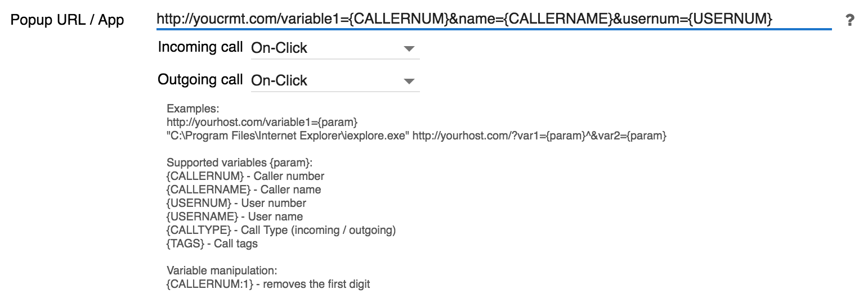Click the Popup URL / App label

pyautogui.click(x=68, y=21)
